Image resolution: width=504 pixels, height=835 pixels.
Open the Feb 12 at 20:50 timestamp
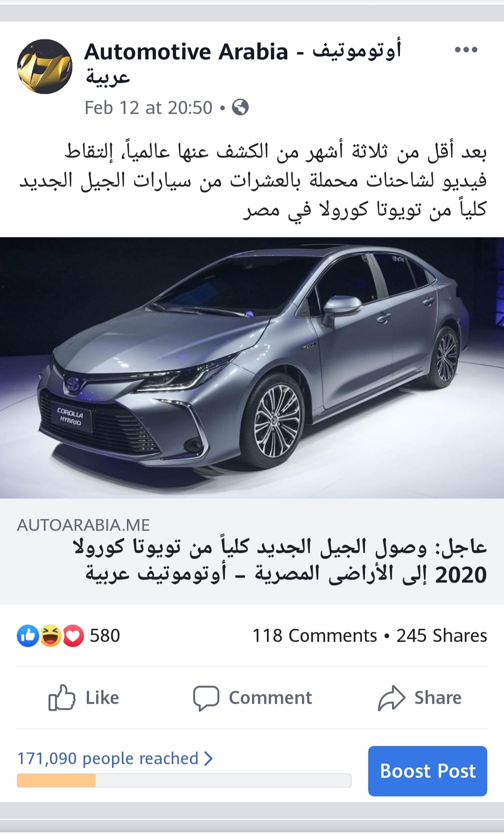[148, 108]
